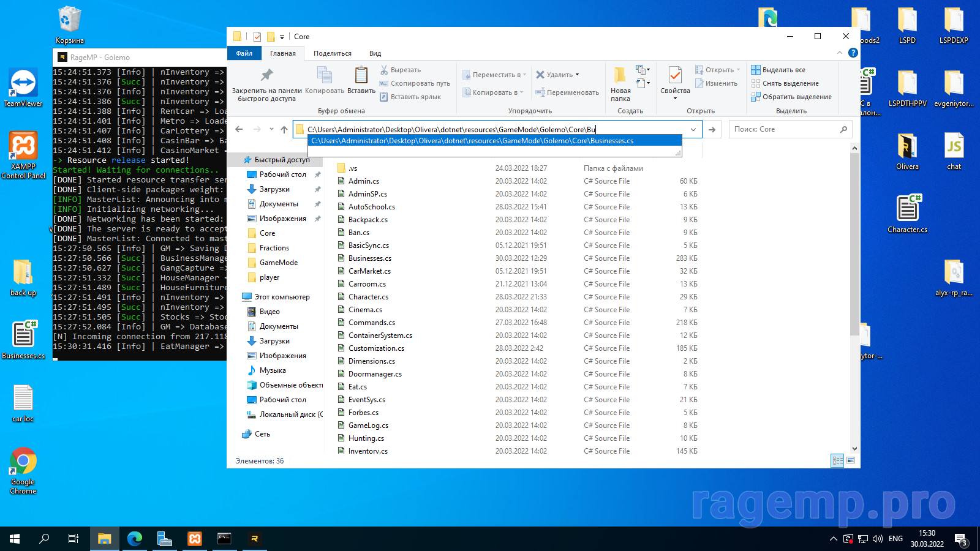Screen dimensions: 980x551
Task: Collapse the ribbon with chevron
Action: point(840,53)
